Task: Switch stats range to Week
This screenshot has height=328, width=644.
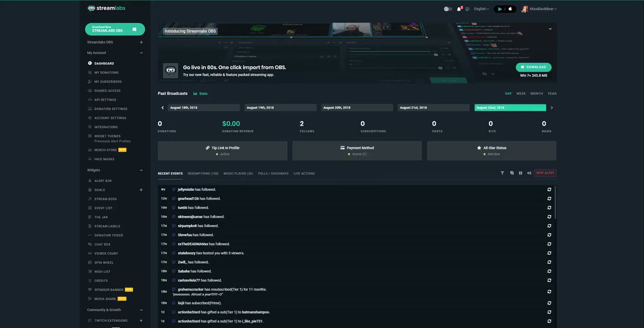Action: click(521, 94)
